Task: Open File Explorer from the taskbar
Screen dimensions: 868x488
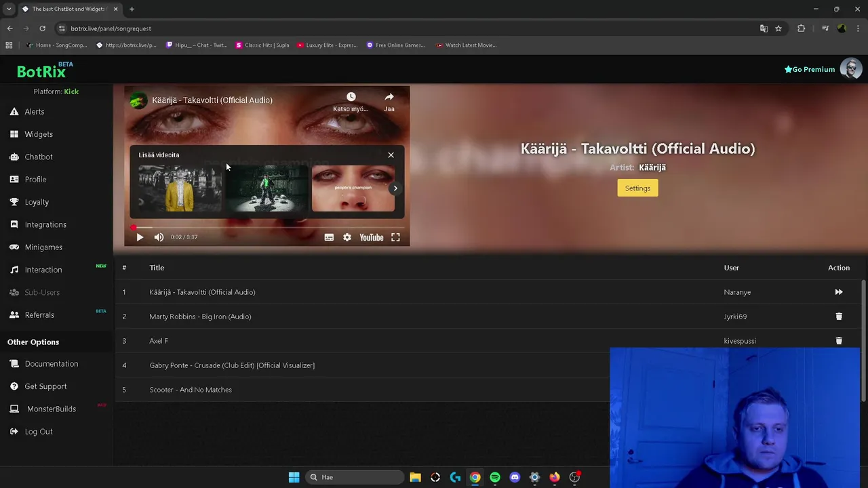Action: [415, 477]
